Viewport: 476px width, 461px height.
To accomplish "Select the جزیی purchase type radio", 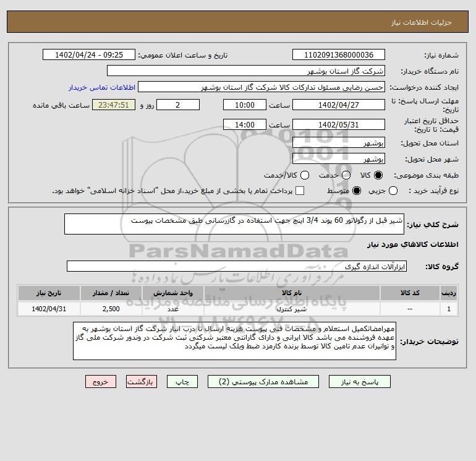I will [x=393, y=191].
